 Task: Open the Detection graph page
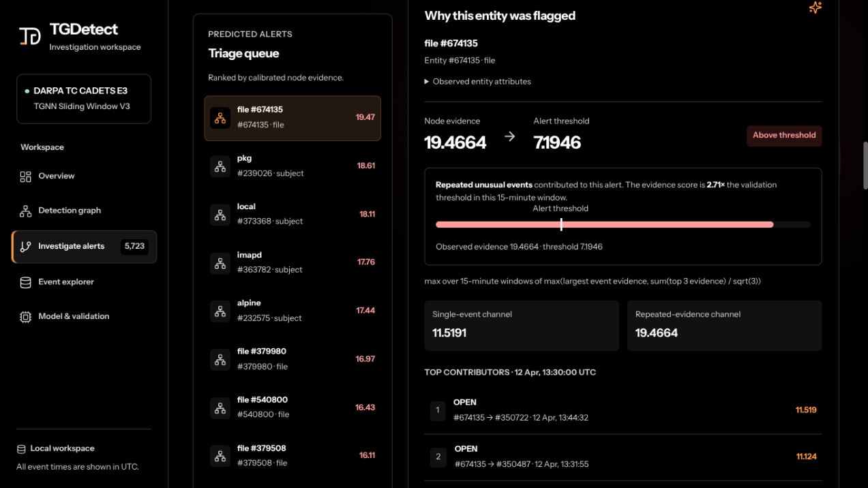(x=84, y=211)
